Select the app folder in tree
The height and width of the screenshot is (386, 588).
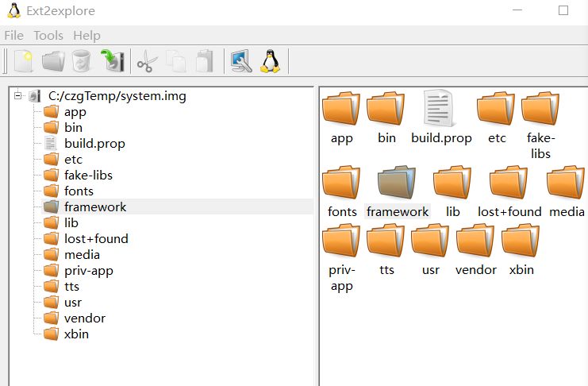[75, 112]
